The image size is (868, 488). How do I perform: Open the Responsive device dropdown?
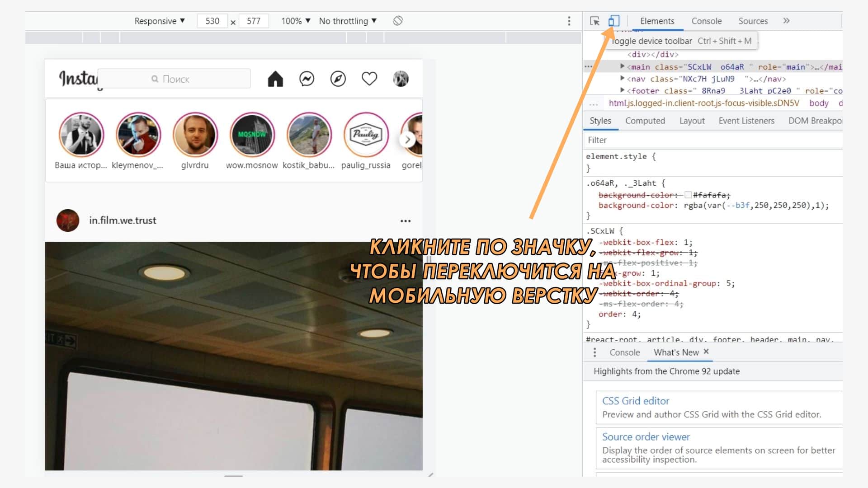(x=160, y=21)
